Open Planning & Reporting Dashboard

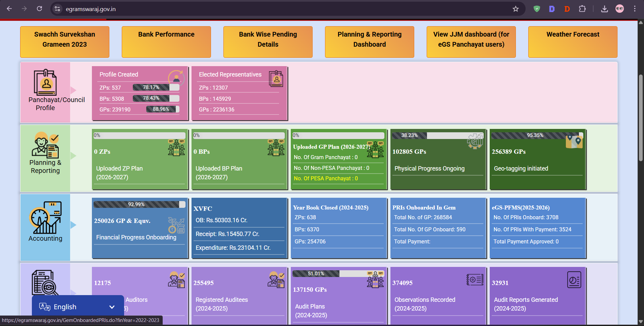369,42
